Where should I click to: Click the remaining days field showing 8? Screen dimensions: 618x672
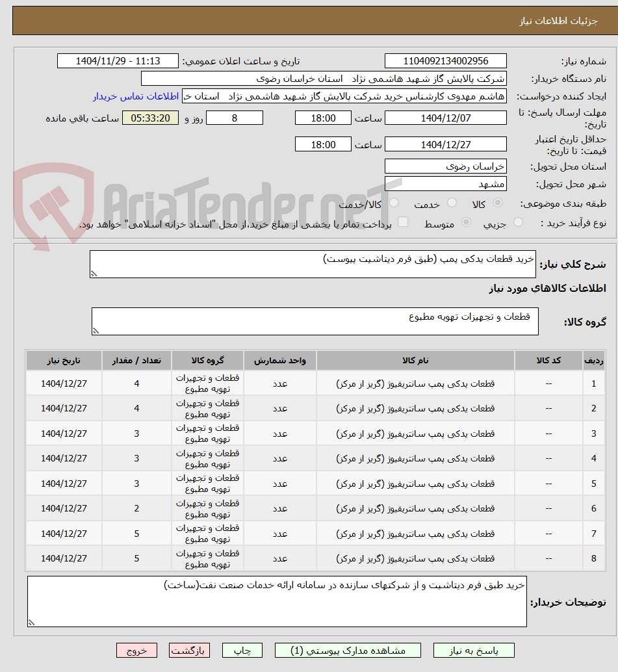click(x=235, y=118)
